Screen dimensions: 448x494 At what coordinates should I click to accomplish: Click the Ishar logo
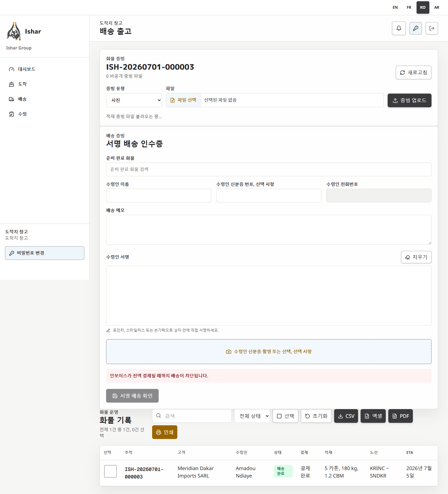click(x=14, y=31)
